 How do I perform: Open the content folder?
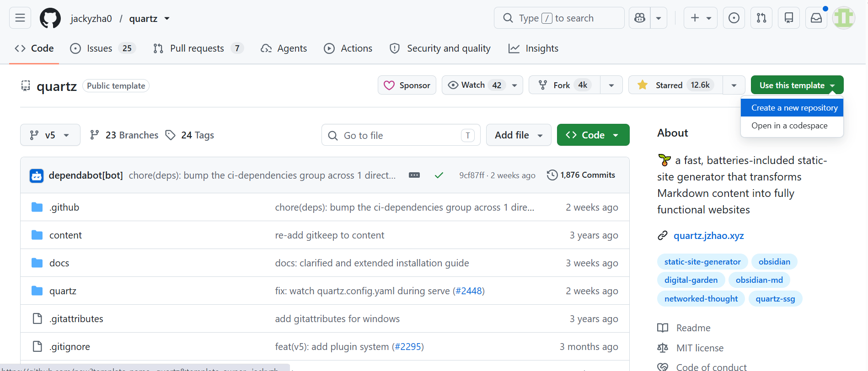(66, 235)
